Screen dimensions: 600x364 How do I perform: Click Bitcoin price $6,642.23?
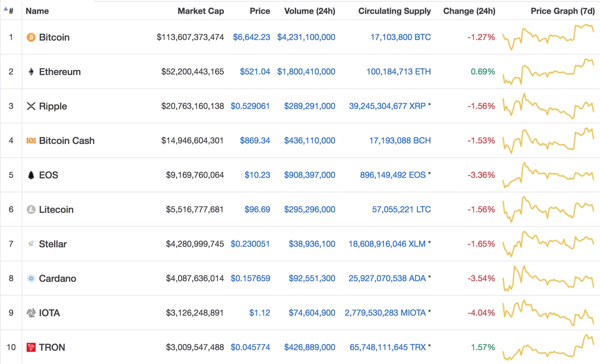click(x=251, y=37)
